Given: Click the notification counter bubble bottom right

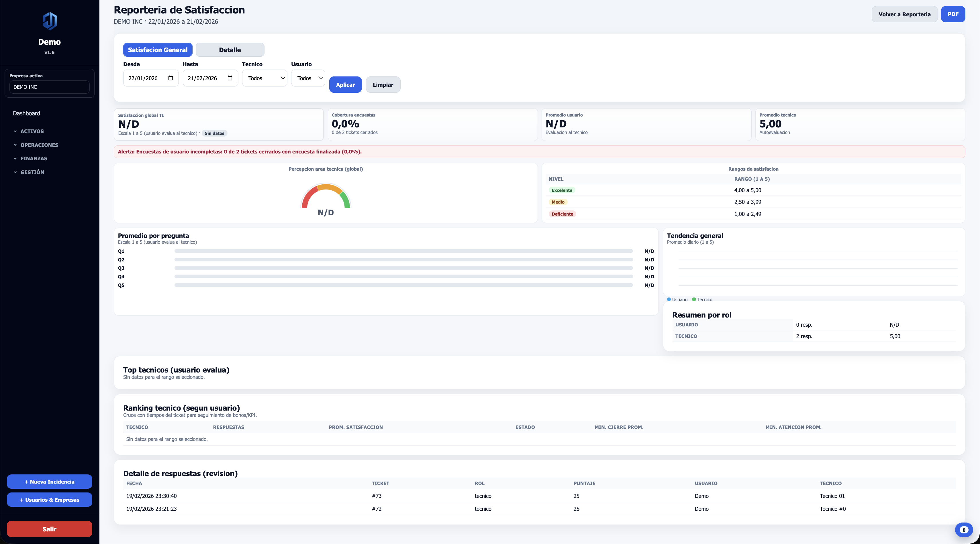Looking at the screenshot, I should 963,530.
